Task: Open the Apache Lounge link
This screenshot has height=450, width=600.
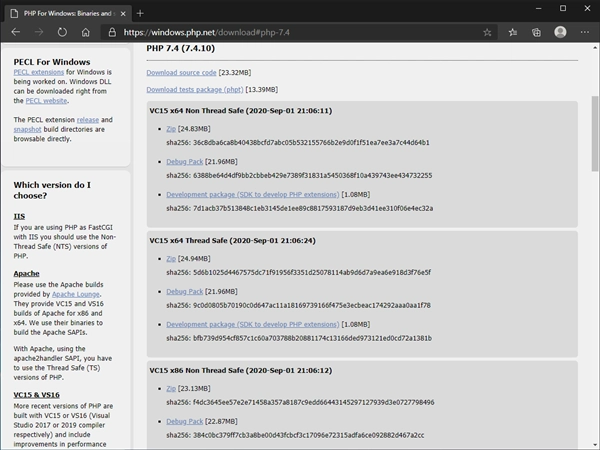Action: [x=76, y=294]
